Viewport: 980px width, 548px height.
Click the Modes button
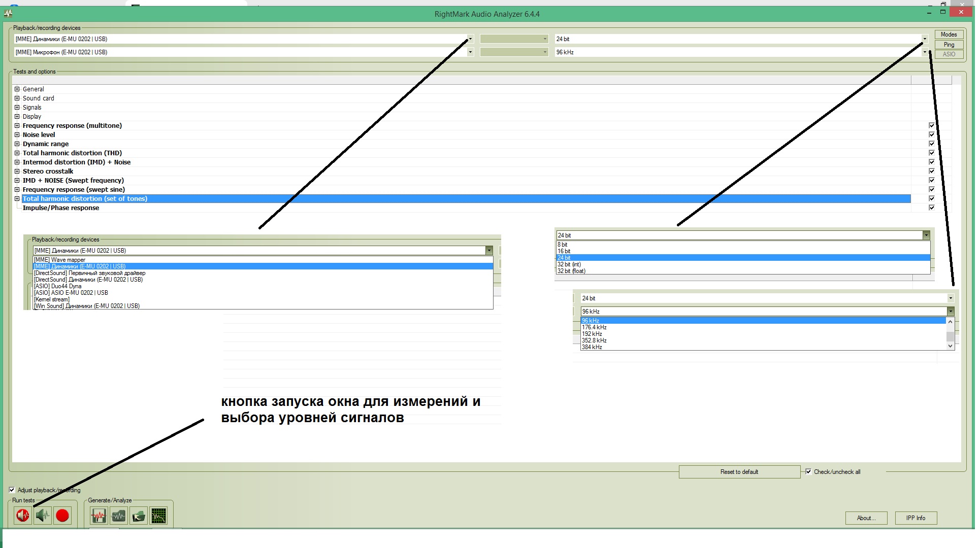point(948,35)
